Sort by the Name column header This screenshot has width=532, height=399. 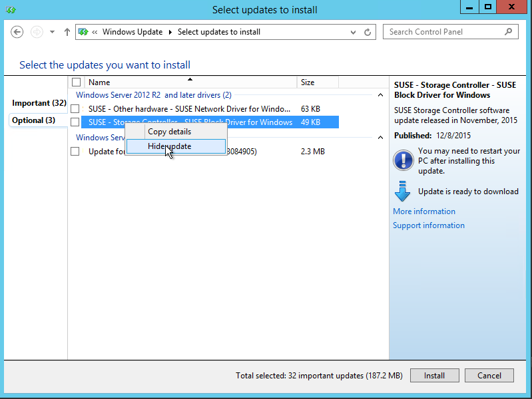(x=189, y=82)
